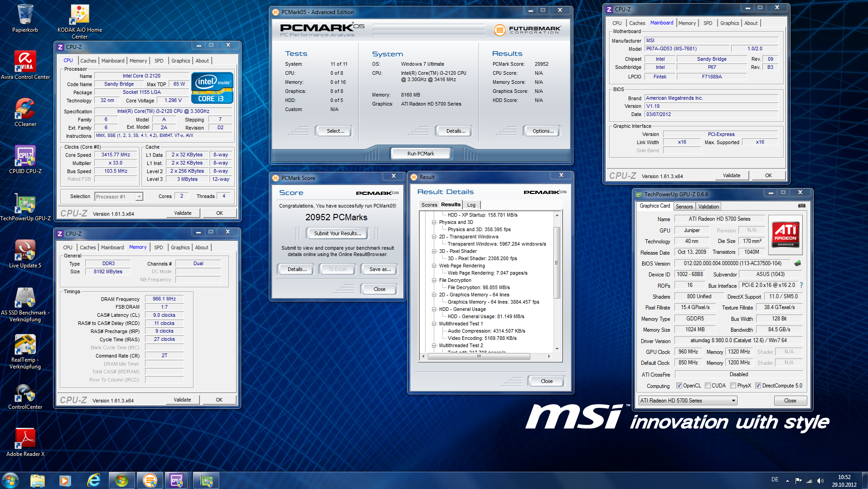Open the Windows Start orb
Image resolution: width=868 pixels, height=489 pixels.
coord(10,480)
